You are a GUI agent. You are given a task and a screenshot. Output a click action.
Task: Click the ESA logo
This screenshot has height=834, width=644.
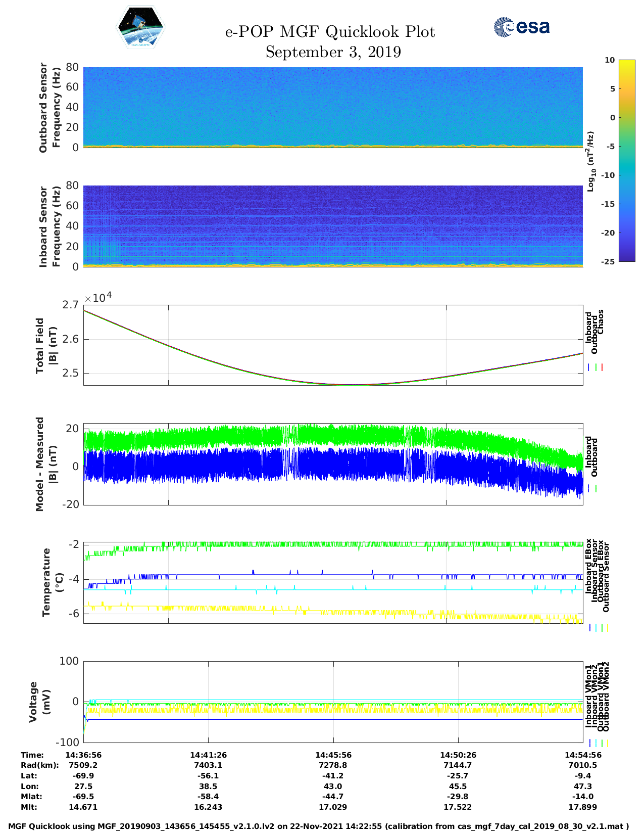point(521,27)
